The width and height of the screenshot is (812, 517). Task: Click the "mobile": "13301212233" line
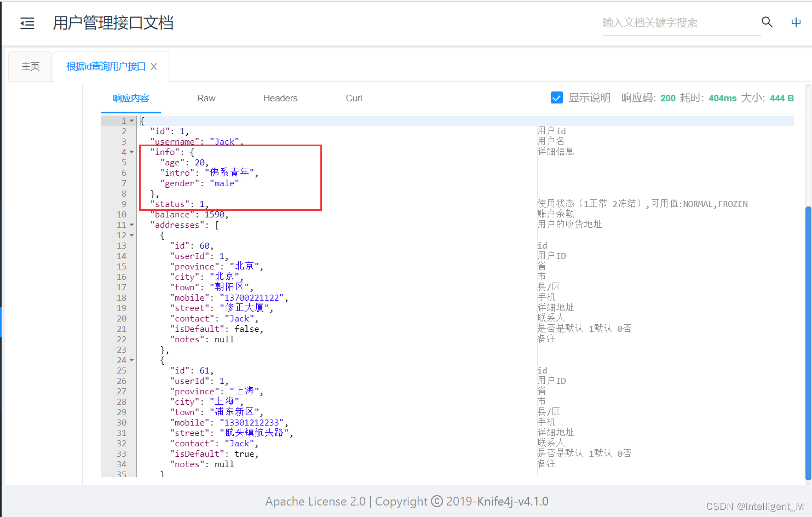click(229, 422)
